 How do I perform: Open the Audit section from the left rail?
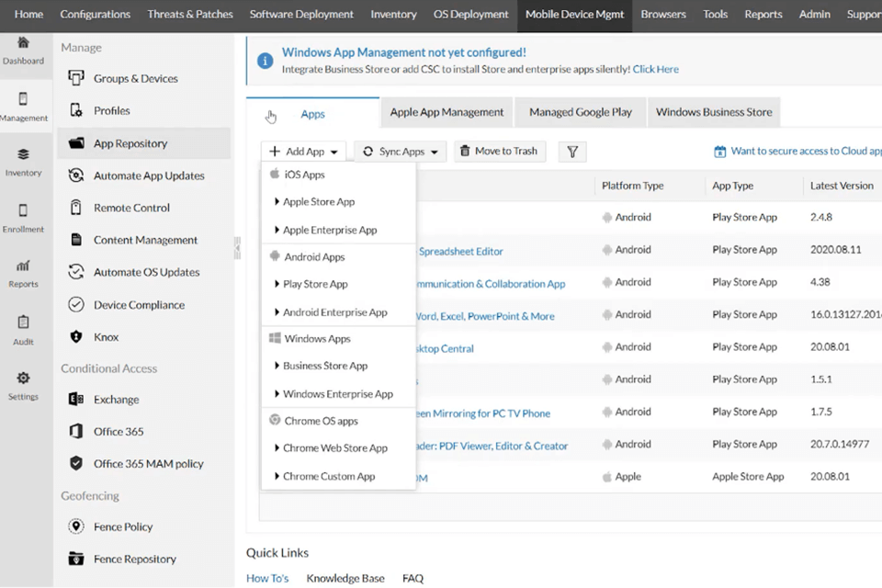coord(25,326)
